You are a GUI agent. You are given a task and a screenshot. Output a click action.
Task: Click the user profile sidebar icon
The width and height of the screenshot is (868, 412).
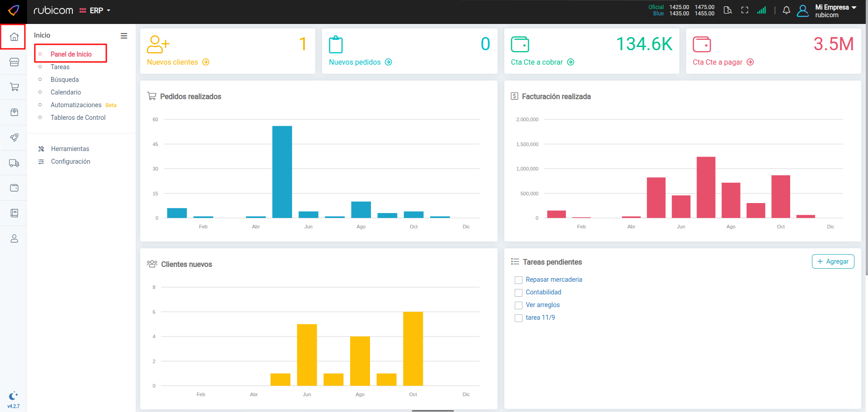(x=14, y=238)
